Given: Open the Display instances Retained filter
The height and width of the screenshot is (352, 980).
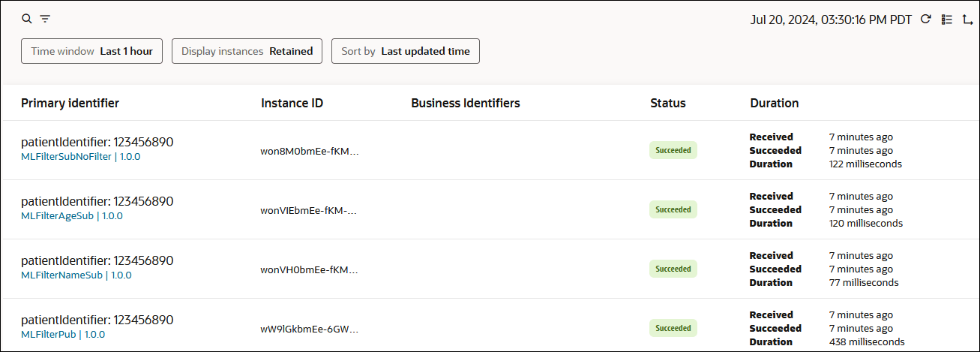Looking at the screenshot, I should pos(247,51).
